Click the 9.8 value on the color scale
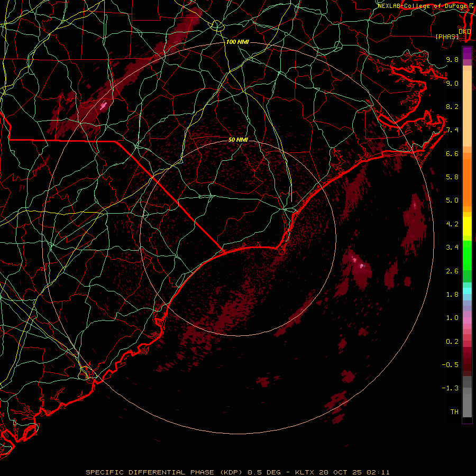Screen dimensions: 476x476 pos(452,59)
